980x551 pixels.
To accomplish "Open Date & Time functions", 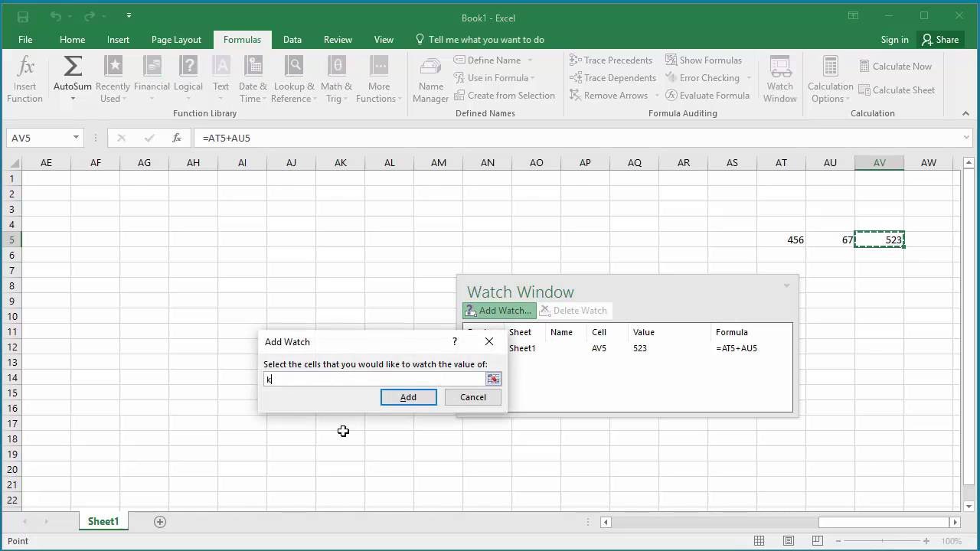I will [253, 80].
